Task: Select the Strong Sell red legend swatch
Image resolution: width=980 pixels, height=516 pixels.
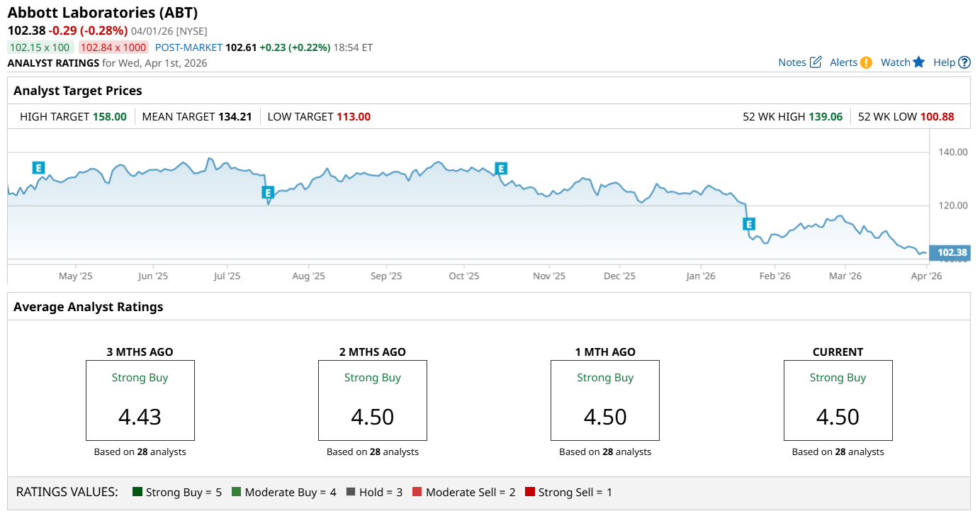Action: [x=530, y=492]
